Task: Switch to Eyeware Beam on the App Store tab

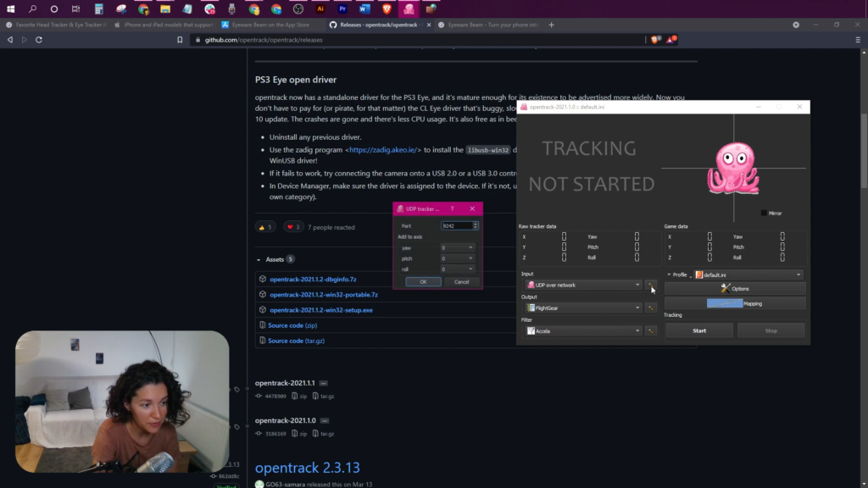Action: pyautogui.click(x=270, y=25)
